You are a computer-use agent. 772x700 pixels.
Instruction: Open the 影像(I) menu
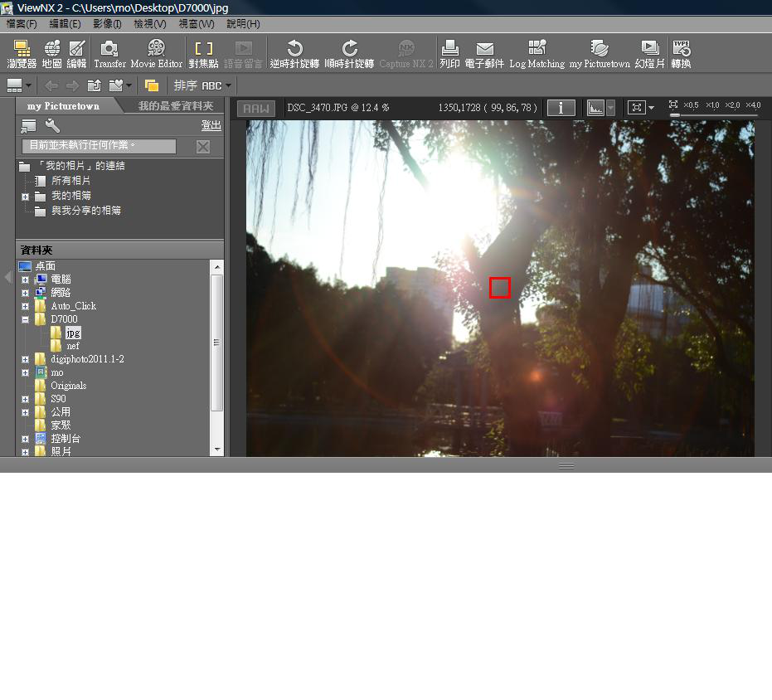(x=107, y=24)
